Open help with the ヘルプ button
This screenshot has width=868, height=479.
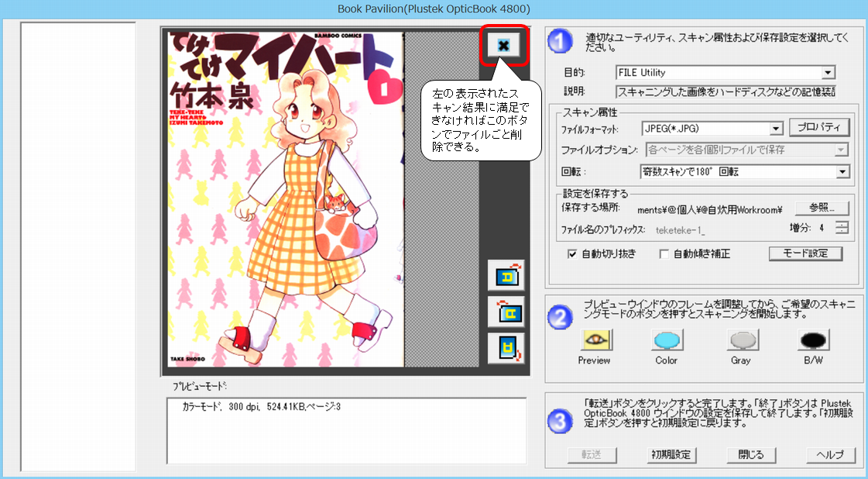(831, 455)
